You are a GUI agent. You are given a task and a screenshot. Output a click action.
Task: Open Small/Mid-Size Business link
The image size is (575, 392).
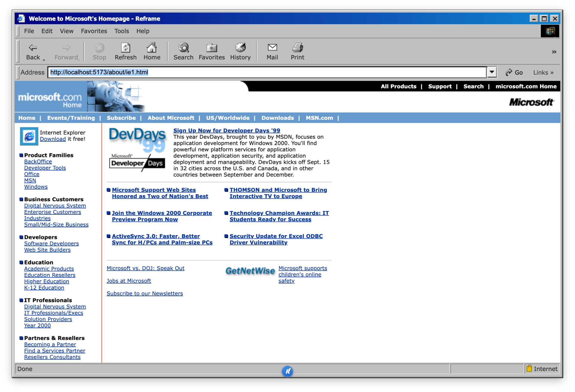click(56, 225)
